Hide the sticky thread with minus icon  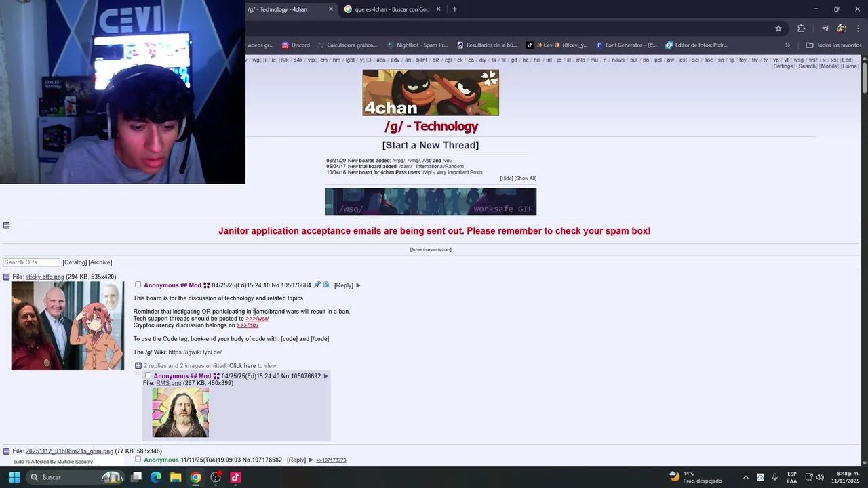coord(6,277)
